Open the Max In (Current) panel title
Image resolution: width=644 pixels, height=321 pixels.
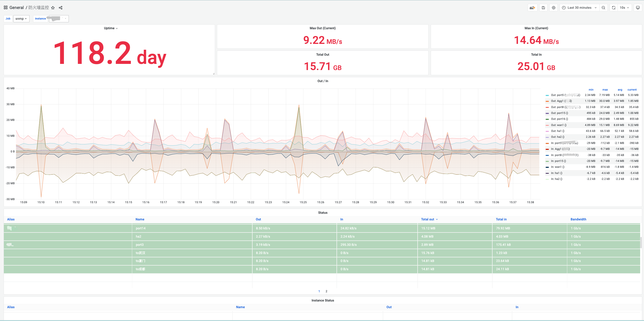536,28
